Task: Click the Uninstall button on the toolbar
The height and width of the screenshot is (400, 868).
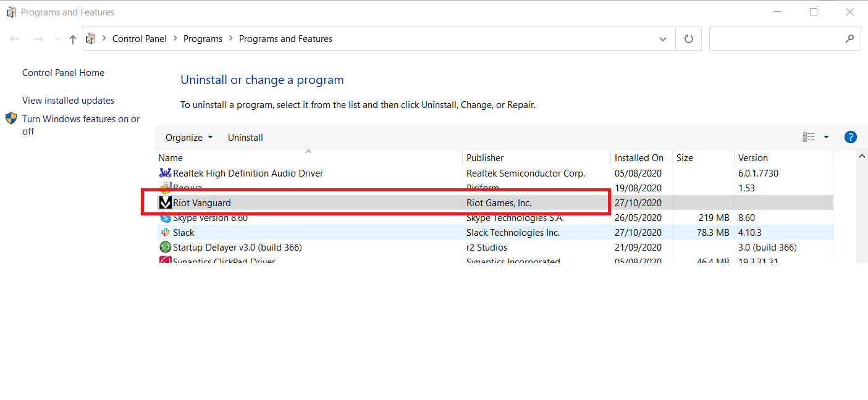Action: [x=245, y=137]
